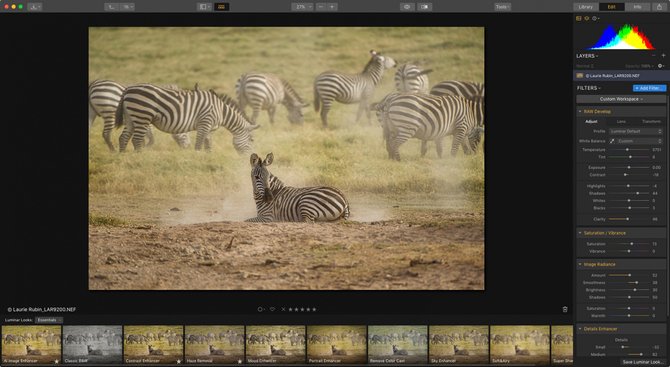Open the Custom Workspace dropdown

tap(621, 99)
